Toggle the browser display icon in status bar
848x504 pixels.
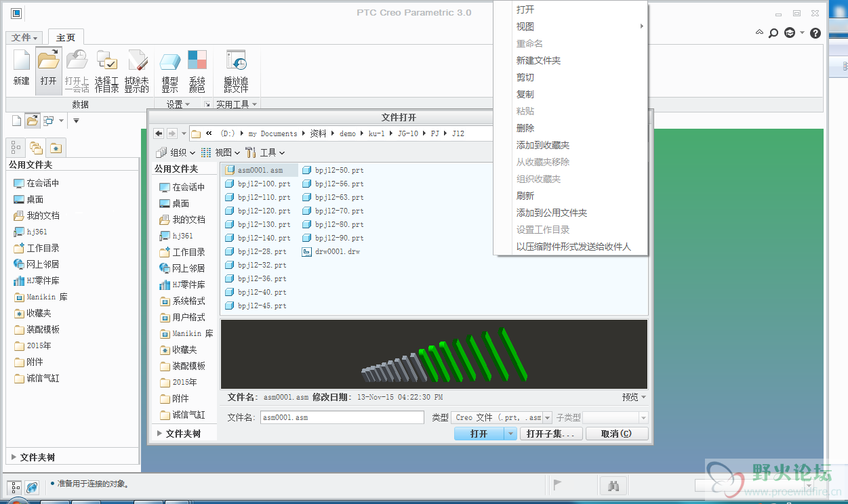(x=31, y=486)
